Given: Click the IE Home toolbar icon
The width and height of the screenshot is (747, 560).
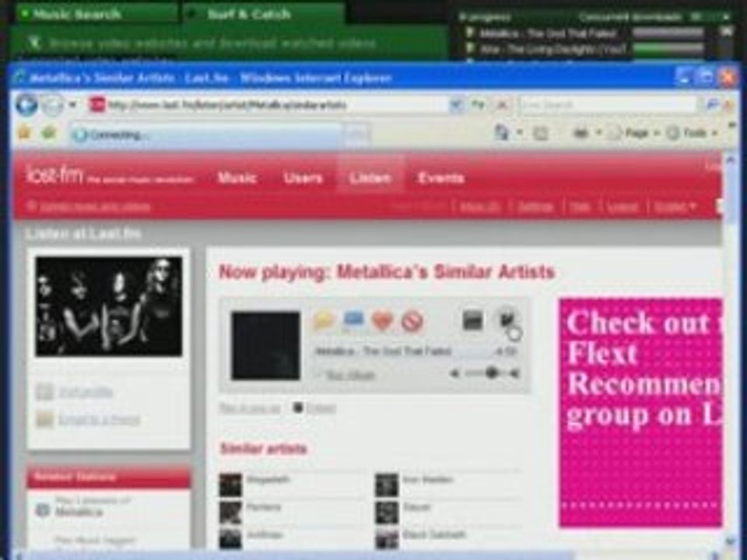Looking at the screenshot, I should pos(502,133).
